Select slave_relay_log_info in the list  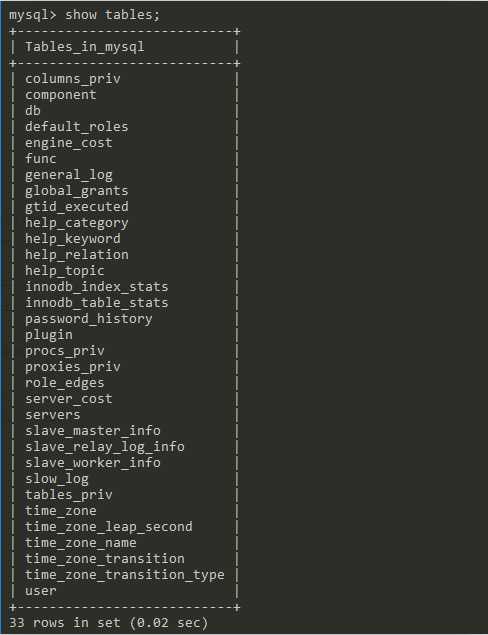point(105,447)
